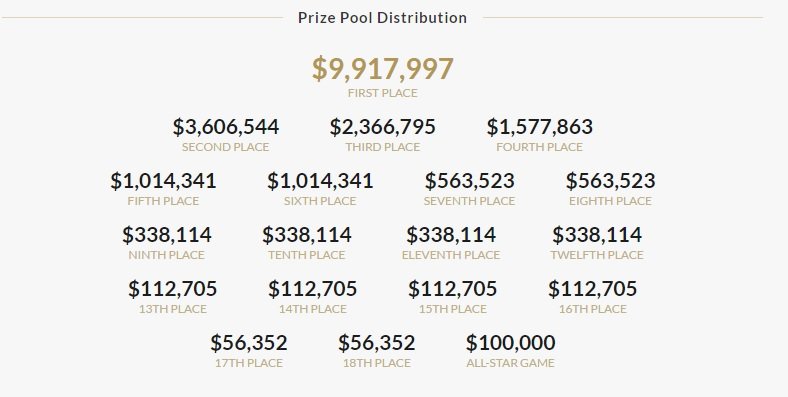Screen dimensions: 788x397
Task: Click the ELEVENTH PLACE label
Action: pos(451,255)
